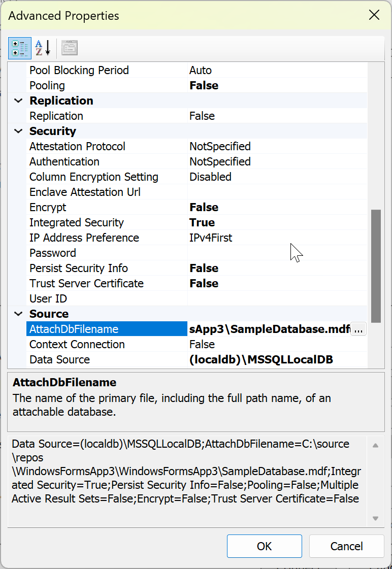The height and width of the screenshot is (569, 392).
Task: Dismiss the dialog with Cancel
Action: (x=346, y=546)
